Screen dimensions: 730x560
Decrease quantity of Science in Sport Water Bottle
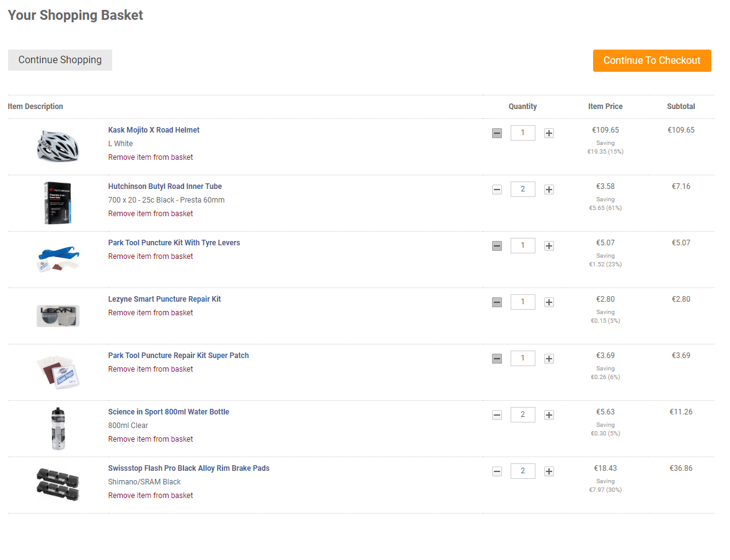[x=497, y=415]
